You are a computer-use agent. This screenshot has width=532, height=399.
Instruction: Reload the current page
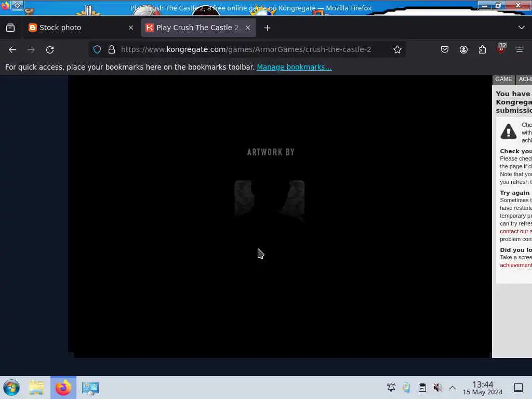pyautogui.click(x=50, y=49)
